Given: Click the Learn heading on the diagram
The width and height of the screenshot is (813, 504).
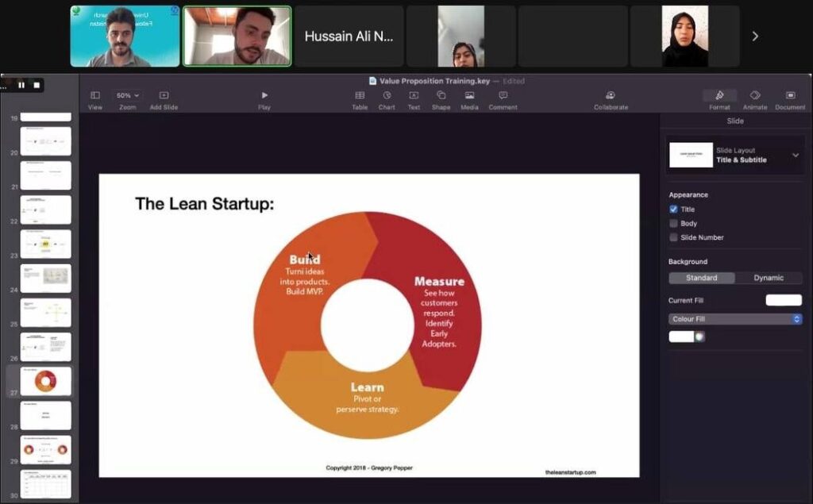Looking at the screenshot, I should pyautogui.click(x=367, y=387).
